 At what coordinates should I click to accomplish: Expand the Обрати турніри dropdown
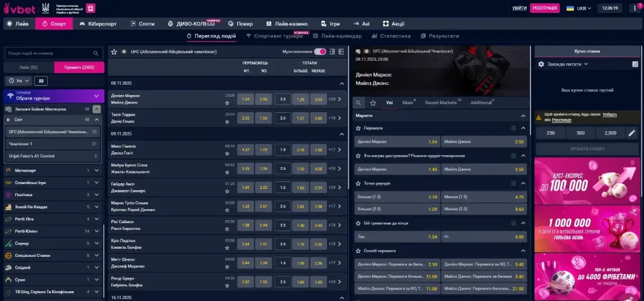[54, 96]
